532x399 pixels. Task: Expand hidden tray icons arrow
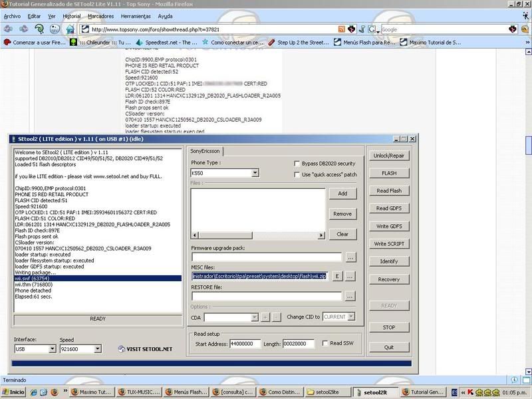tap(463, 392)
